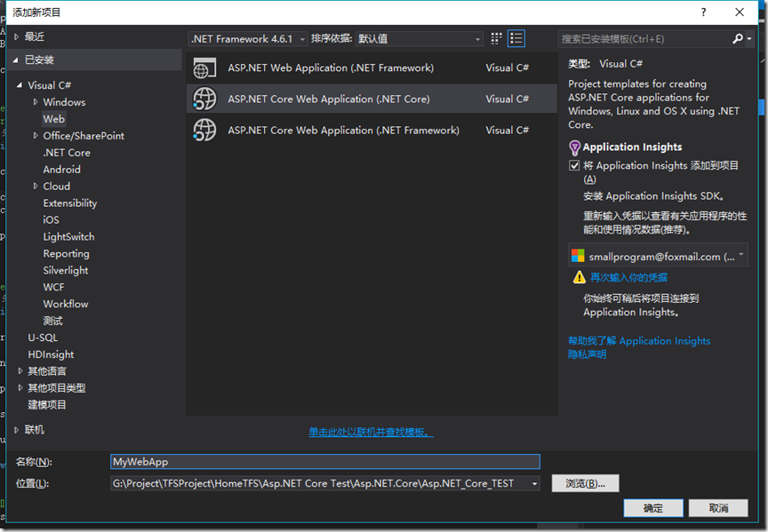Select the Android category

(x=61, y=170)
